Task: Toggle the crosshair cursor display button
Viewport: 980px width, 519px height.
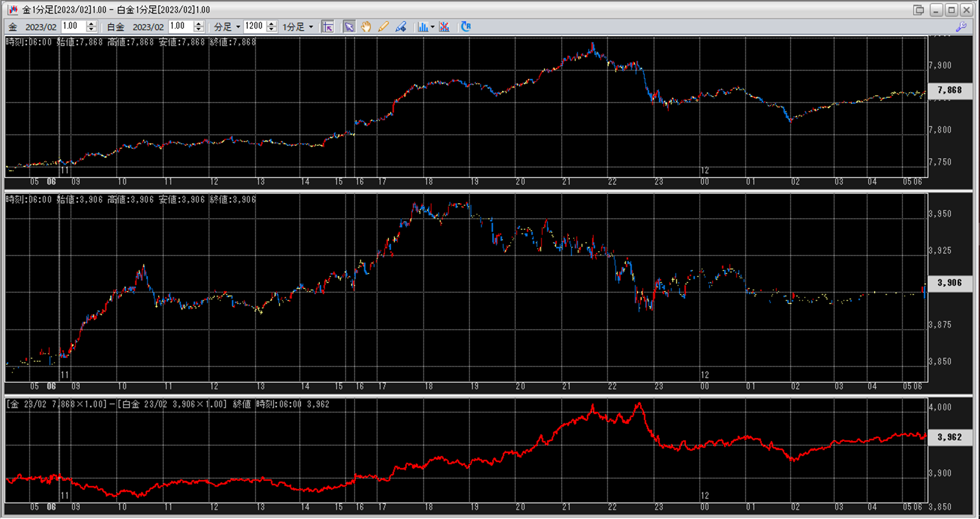Action: [x=328, y=27]
